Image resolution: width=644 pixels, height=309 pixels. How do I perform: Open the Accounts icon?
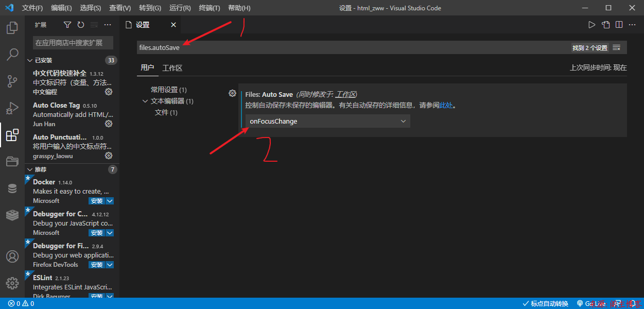point(12,256)
